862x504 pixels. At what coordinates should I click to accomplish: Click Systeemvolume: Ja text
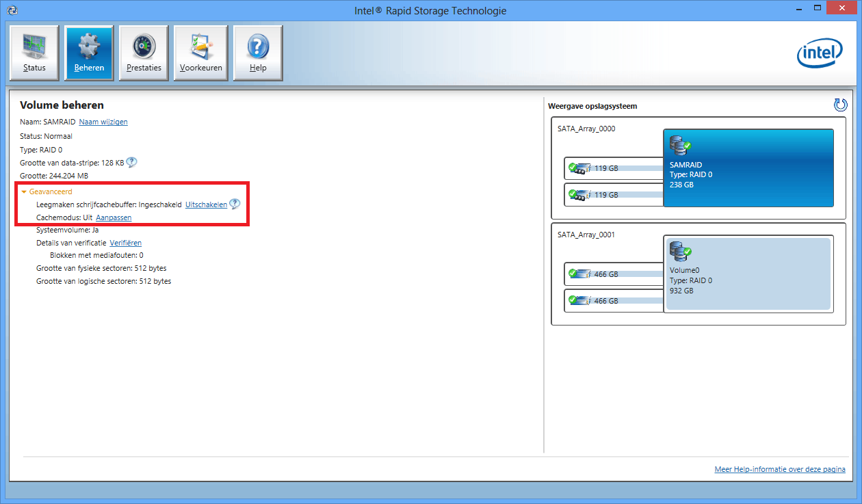(x=68, y=230)
